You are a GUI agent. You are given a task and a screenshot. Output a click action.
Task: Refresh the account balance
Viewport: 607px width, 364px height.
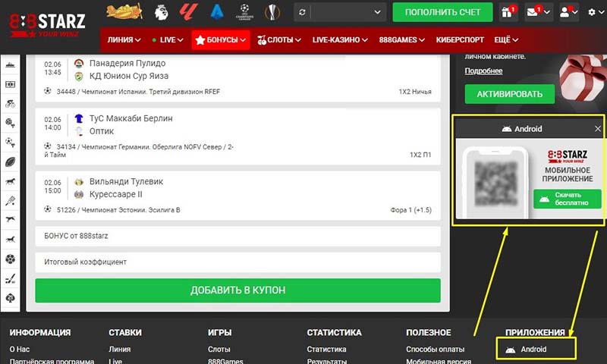coord(302,12)
